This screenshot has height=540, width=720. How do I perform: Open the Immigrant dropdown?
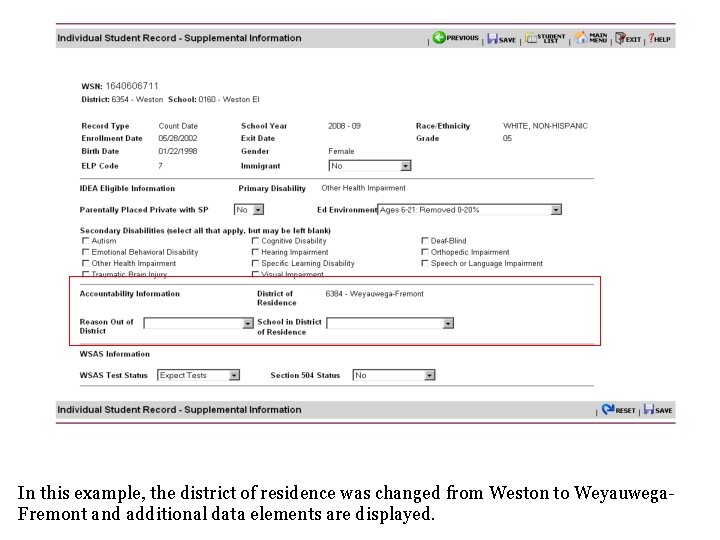(370, 166)
